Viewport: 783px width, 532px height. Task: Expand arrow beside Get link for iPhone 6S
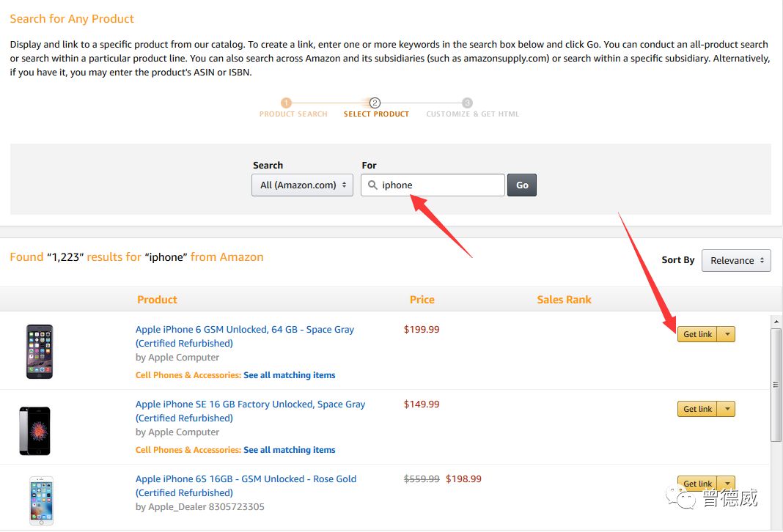727,484
